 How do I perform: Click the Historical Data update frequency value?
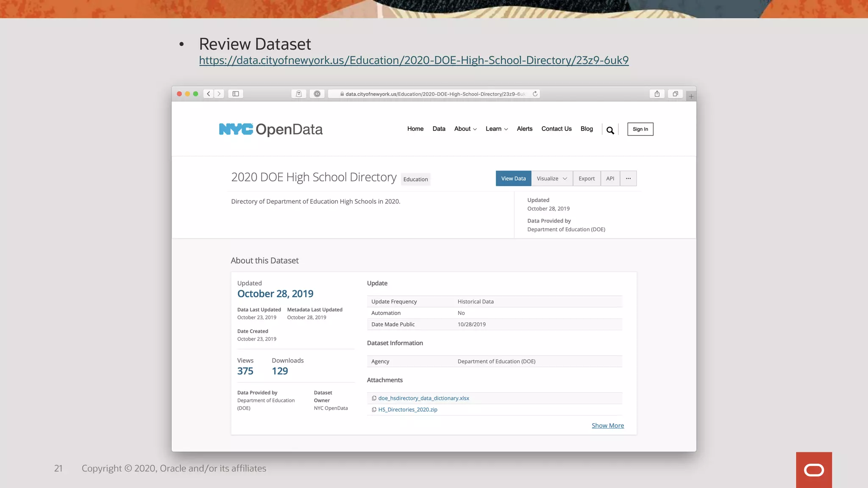point(476,302)
